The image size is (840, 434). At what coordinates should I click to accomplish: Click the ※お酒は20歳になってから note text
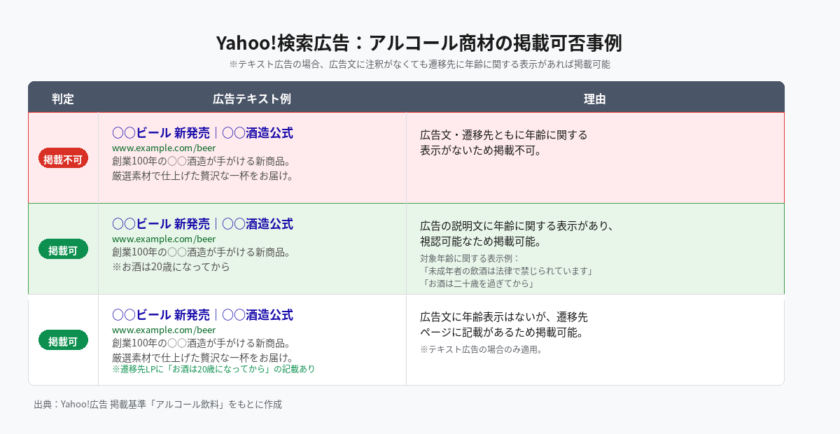pyautogui.click(x=170, y=267)
